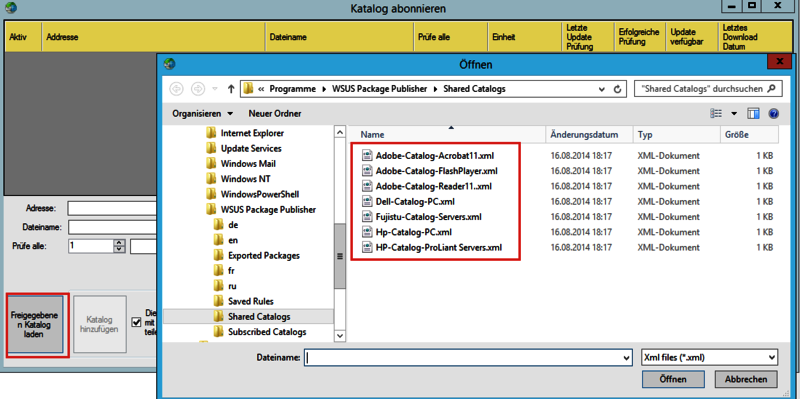Click the Update Services folder icon
Image resolution: width=800 pixels, height=399 pixels.
pos(211,148)
